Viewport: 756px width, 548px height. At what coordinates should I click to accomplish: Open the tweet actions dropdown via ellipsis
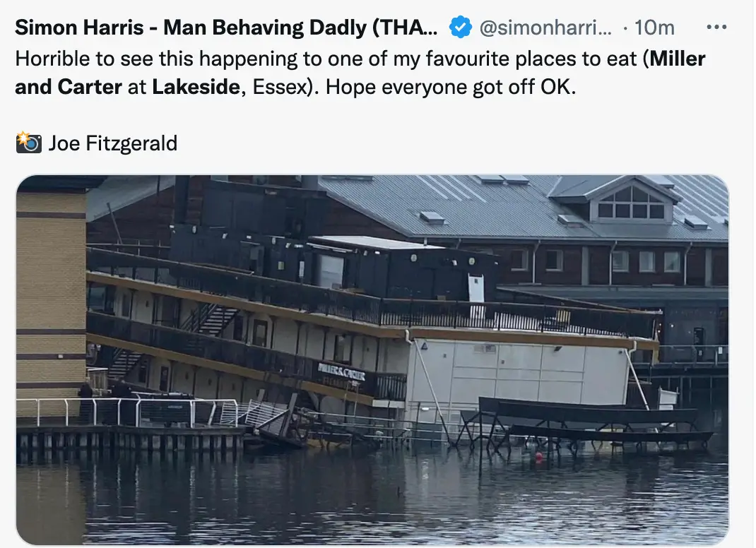pos(717,27)
